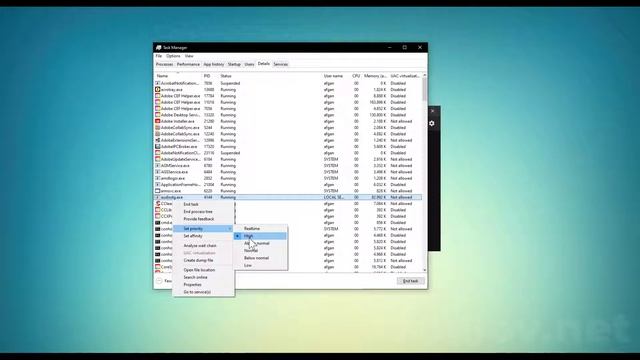Choose End process tree

coord(203,211)
